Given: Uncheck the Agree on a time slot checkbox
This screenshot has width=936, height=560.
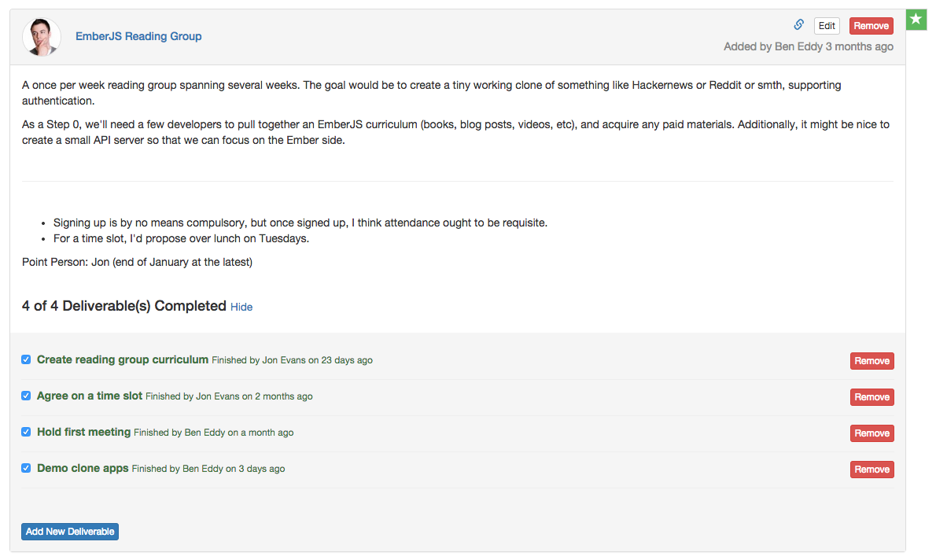Looking at the screenshot, I should click(26, 396).
